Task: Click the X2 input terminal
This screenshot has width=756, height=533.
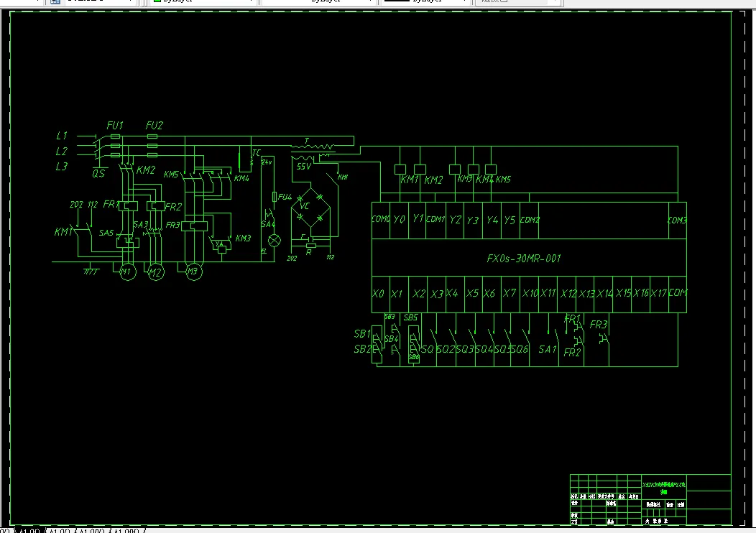Action: (x=418, y=294)
